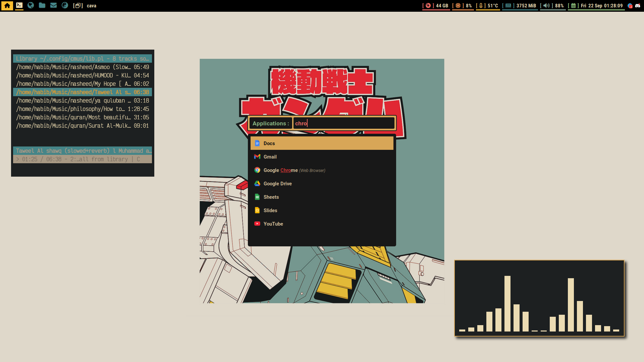Launch the web browser globe icon

(x=31, y=5)
